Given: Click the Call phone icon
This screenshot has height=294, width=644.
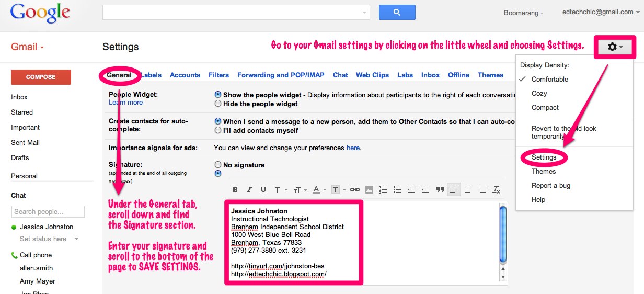Looking at the screenshot, I should coord(14,255).
